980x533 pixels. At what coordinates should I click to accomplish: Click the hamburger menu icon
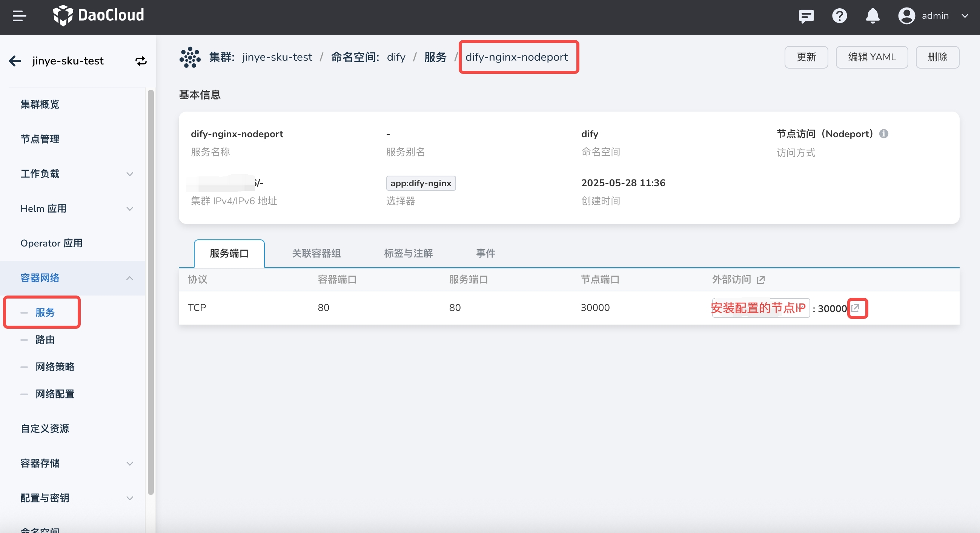coord(19,16)
